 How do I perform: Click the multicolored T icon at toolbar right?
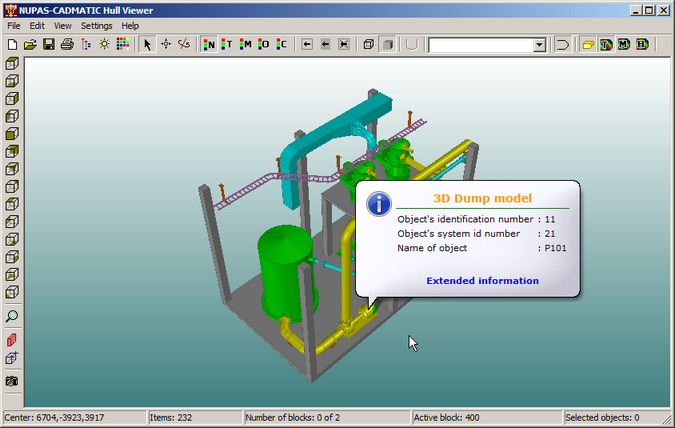[x=606, y=44]
